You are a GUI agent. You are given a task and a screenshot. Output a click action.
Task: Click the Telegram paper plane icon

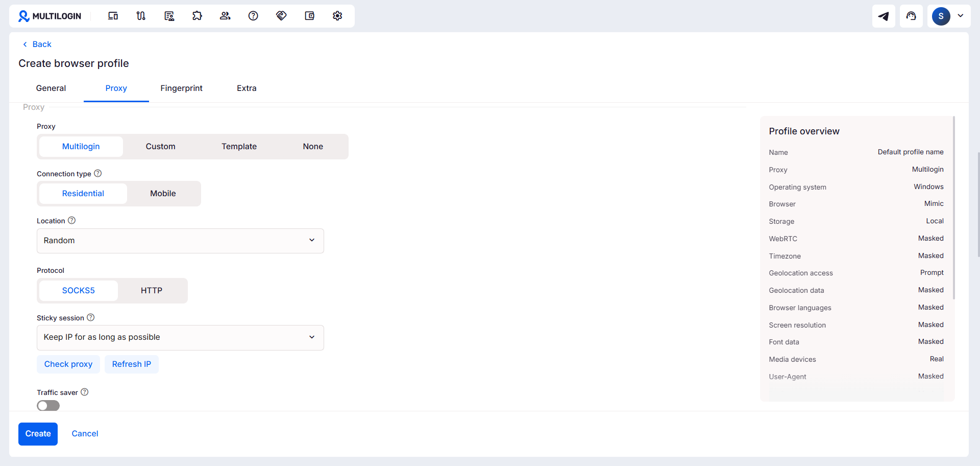pyautogui.click(x=884, y=16)
